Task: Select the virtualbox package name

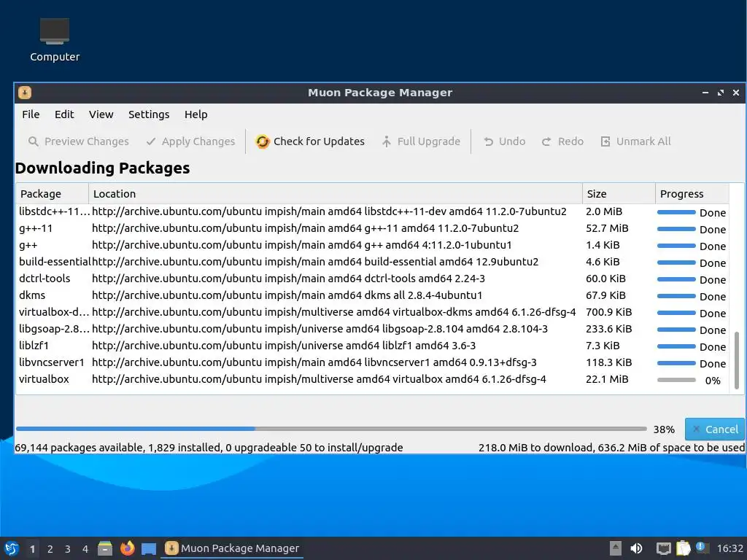Action: (44, 379)
